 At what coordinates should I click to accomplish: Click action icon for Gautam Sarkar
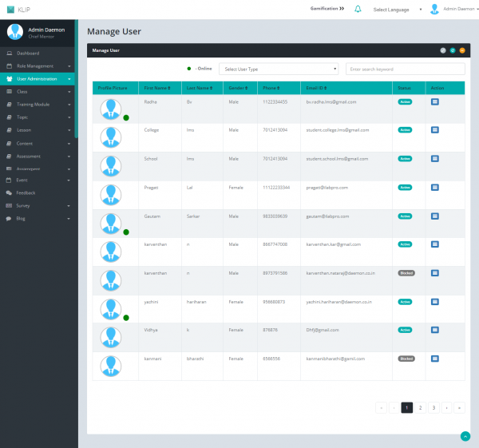click(x=435, y=216)
